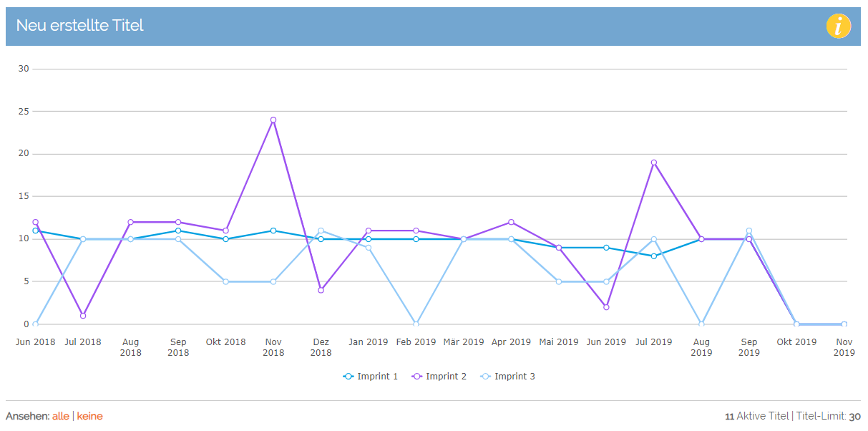
Task: Select Imprint 3 point at Mai 2019
Action: (x=559, y=281)
